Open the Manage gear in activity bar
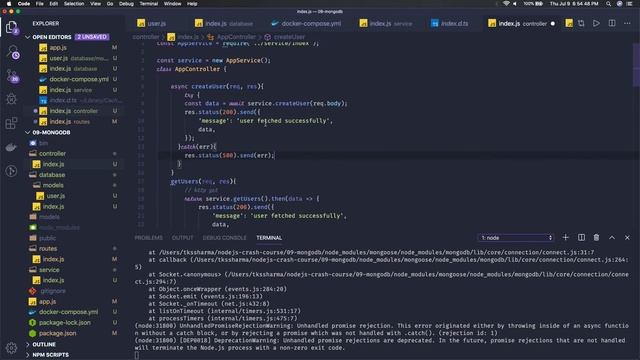 pos(11,348)
